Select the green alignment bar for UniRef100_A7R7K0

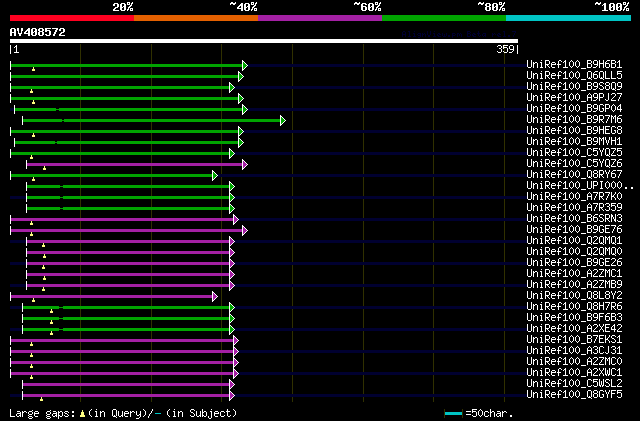tap(128, 198)
